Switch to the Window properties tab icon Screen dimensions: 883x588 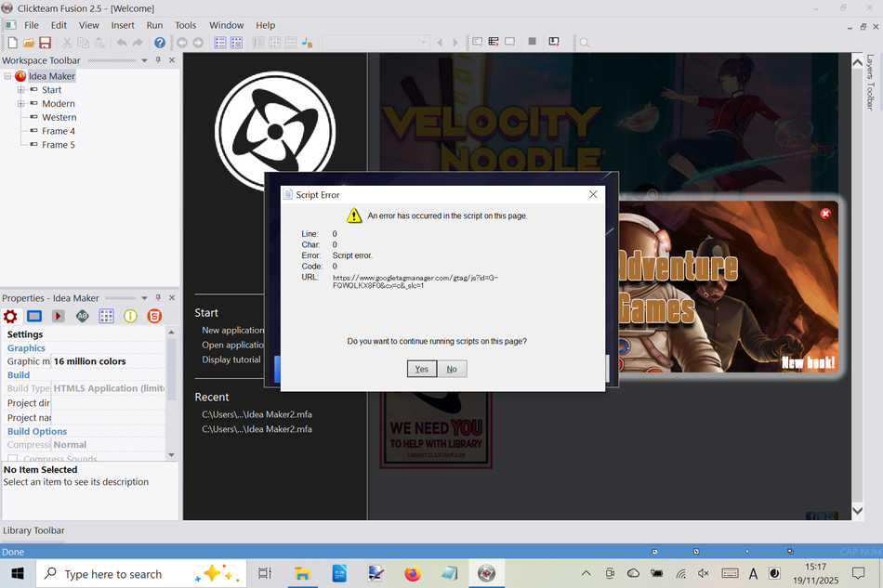tap(34, 316)
